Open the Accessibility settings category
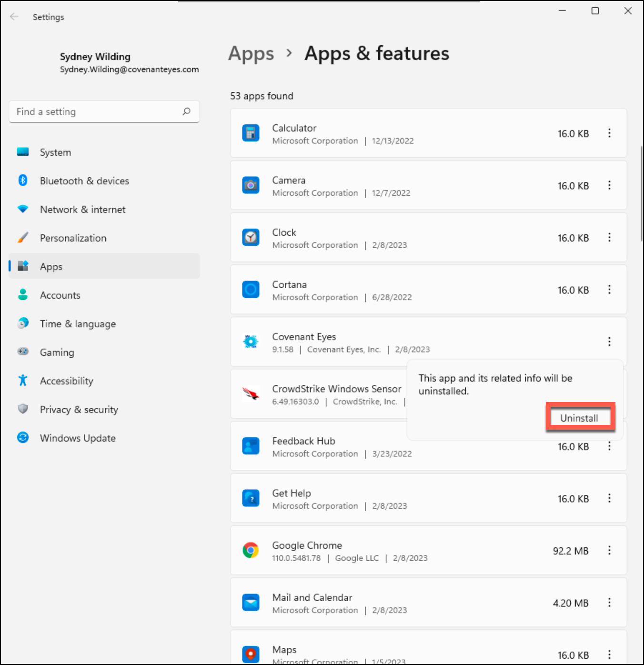This screenshot has height=665, width=644. 66,381
